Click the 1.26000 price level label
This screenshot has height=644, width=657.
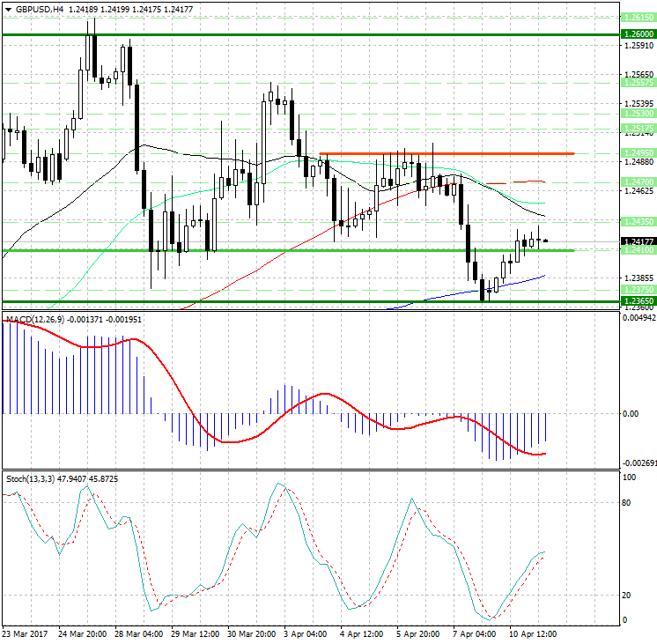[x=638, y=34]
